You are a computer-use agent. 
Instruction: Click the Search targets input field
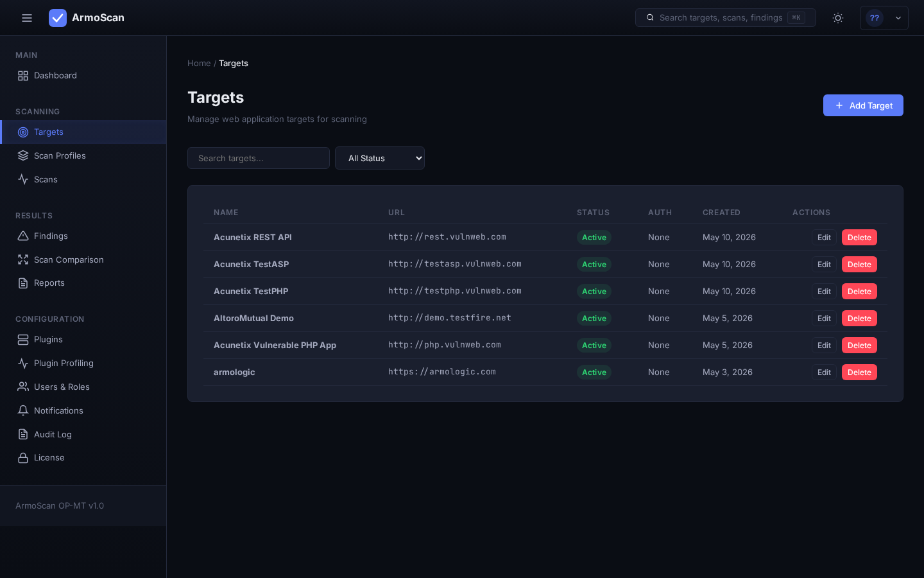[259, 158]
